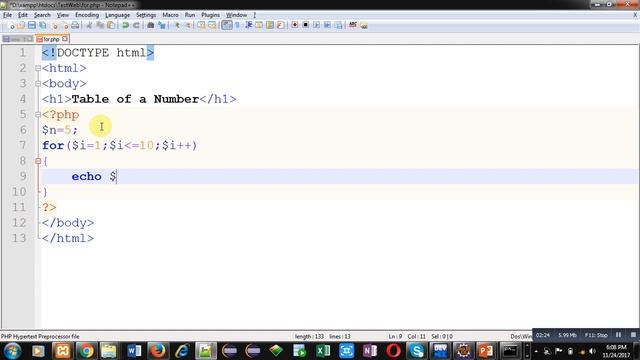The height and width of the screenshot is (360, 640).
Task: Open the Window menu
Action: 236,15
